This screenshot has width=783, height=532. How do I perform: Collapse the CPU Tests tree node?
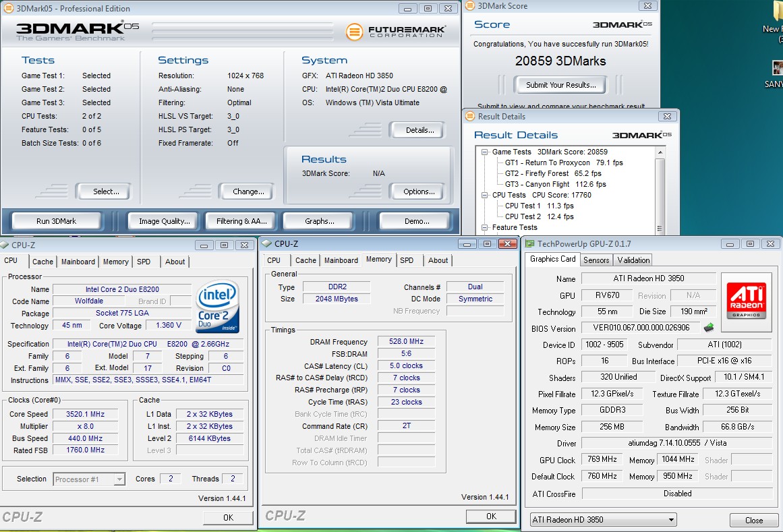click(485, 196)
